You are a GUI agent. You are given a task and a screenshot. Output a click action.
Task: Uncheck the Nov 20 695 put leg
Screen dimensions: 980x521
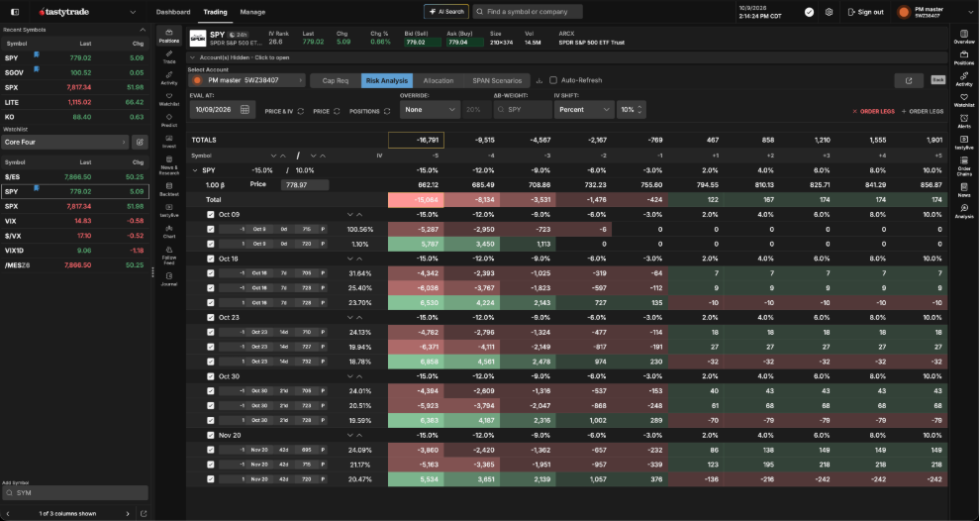(x=211, y=450)
